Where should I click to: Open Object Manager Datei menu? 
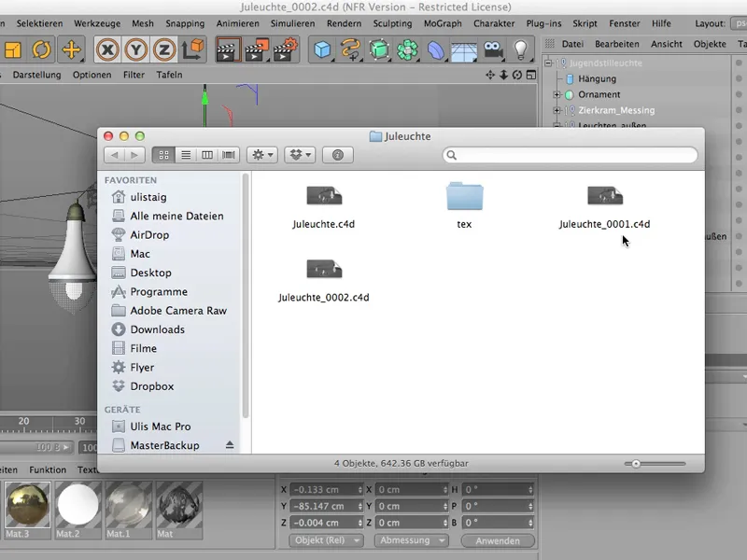[x=572, y=44]
